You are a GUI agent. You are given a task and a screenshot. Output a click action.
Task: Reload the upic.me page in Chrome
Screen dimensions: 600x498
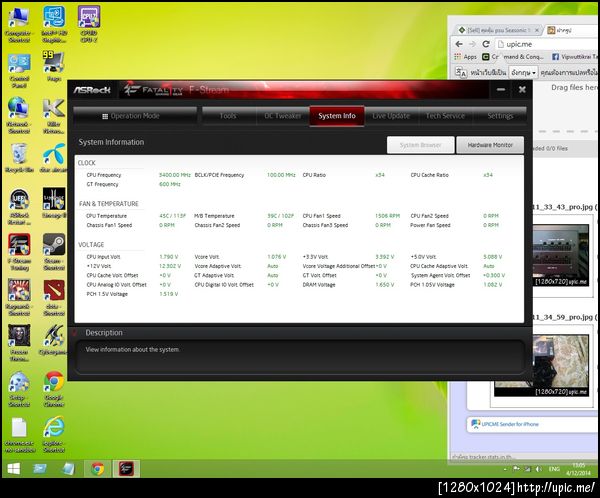coord(486,44)
